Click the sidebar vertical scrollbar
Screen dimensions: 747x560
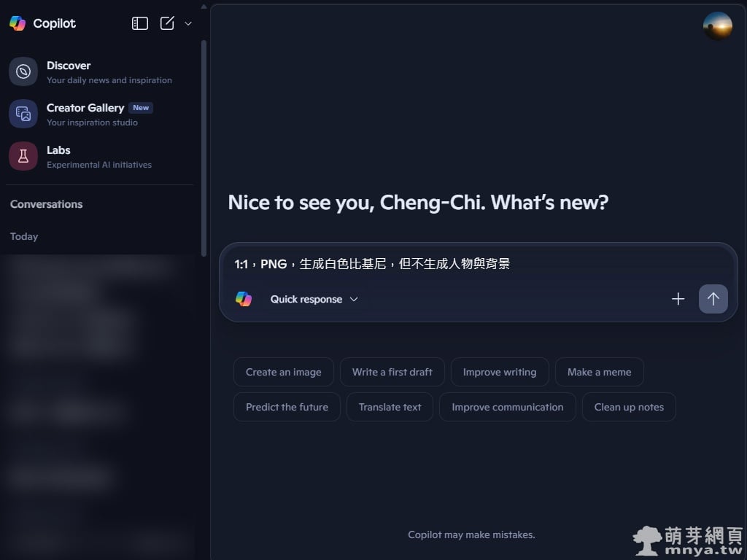[204, 149]
